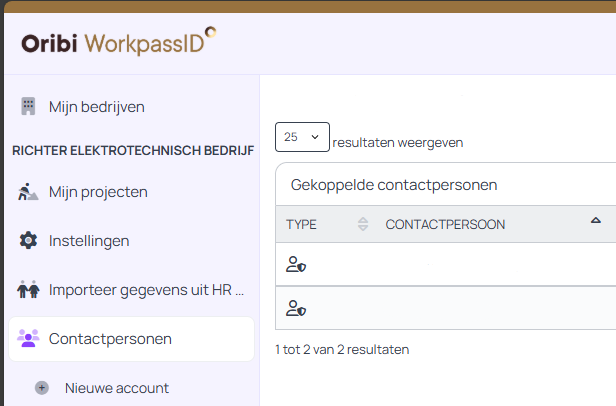Click the building icon beside Mijn bedrijven
616x406 pixels.
[28, 106]
